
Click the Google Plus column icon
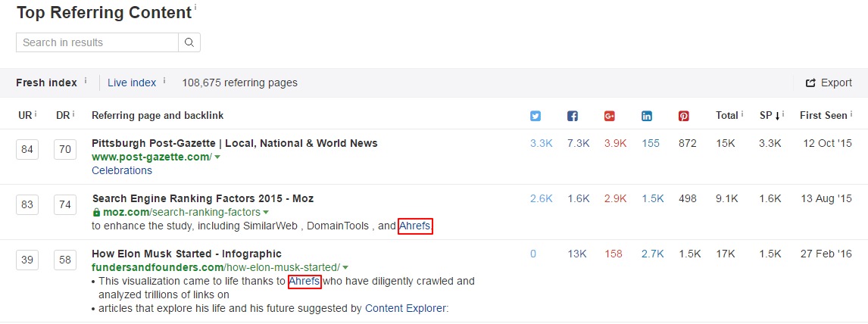point(610,116)
